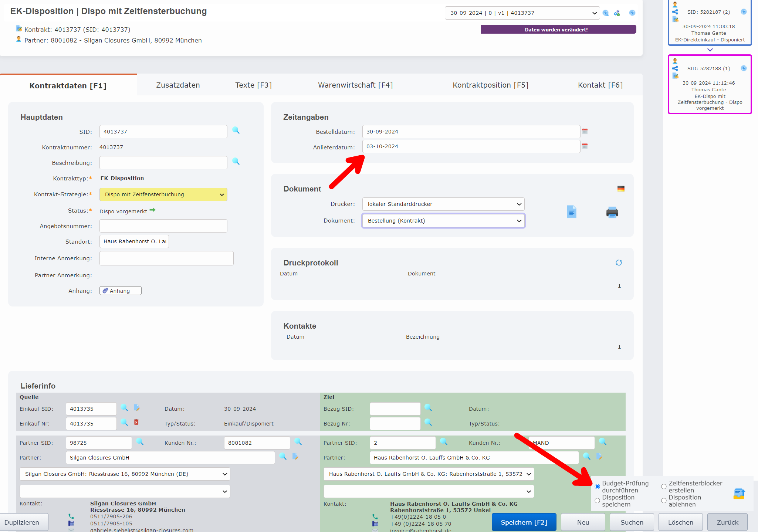Screen dimensions: 758x532
Task: Expand the Drucker dropdown
Action: coord(443,204)
